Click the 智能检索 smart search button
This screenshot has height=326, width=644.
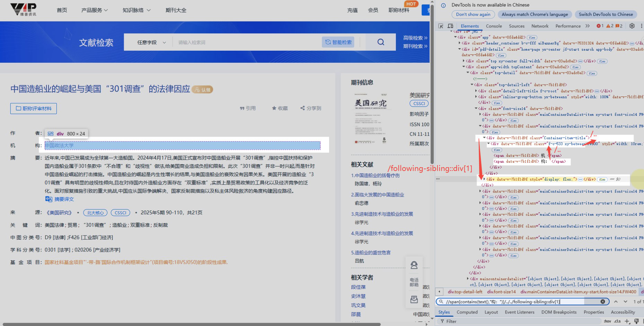[338, 42]
